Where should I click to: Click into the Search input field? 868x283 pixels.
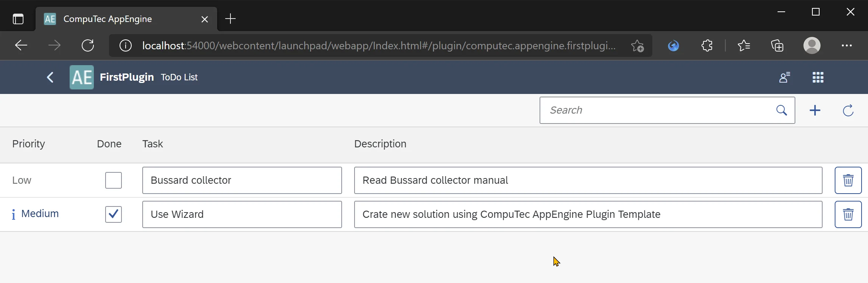(656, 110)
